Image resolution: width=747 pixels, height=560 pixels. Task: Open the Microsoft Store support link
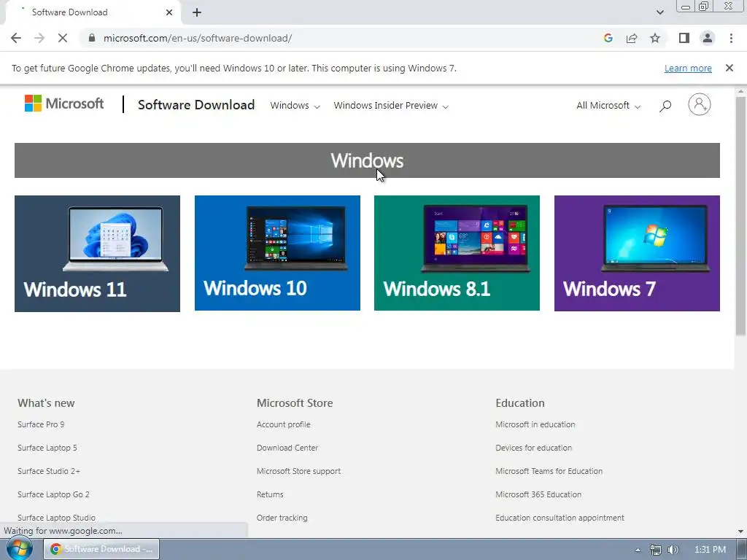[x=298, y=471]
